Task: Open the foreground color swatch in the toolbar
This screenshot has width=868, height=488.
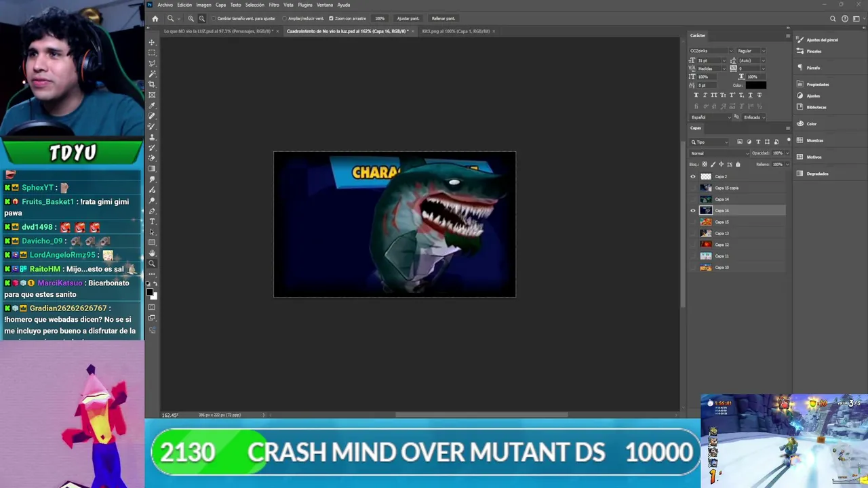Action: point(150,291)
